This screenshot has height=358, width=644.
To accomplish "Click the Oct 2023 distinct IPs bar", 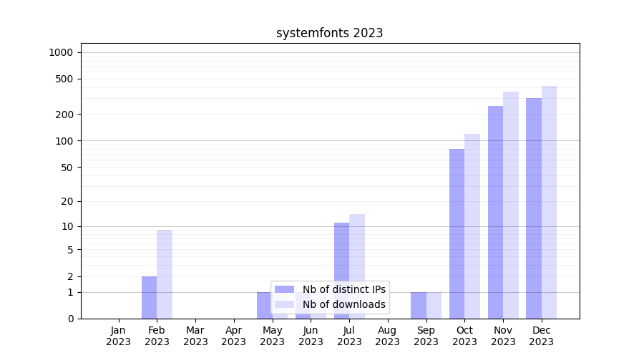I will 457,233.
